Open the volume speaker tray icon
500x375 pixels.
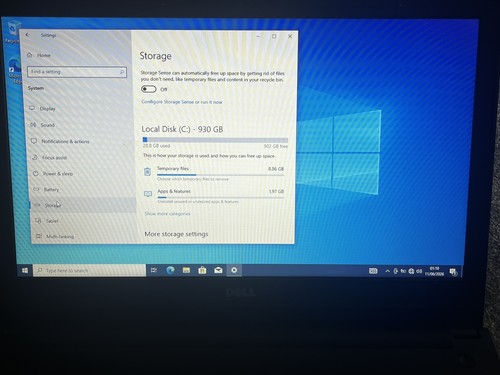pyautogui.click(x=419, y=271)
